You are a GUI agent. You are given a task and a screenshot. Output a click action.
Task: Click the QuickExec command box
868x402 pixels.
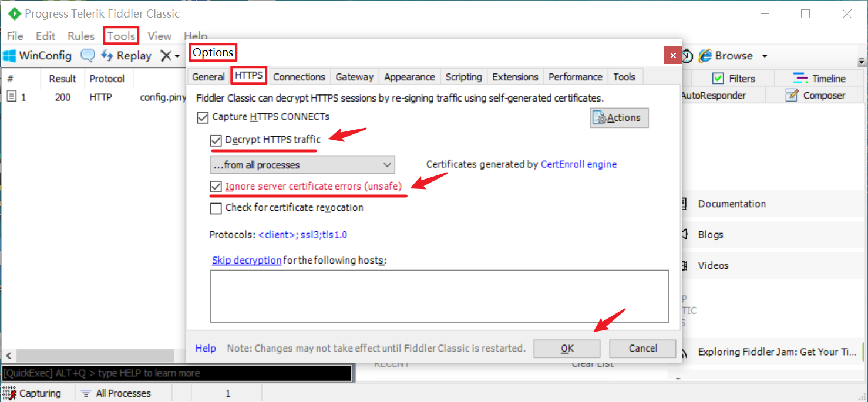tap(177, 373)
